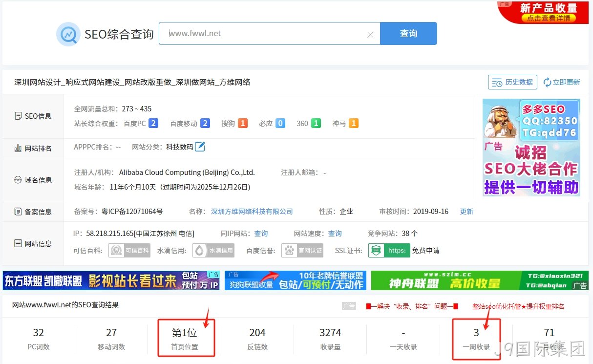593x364 pixels.
Task: Open 东方联盟 凯撒联盟 banner ad
Action: (111, 280)
